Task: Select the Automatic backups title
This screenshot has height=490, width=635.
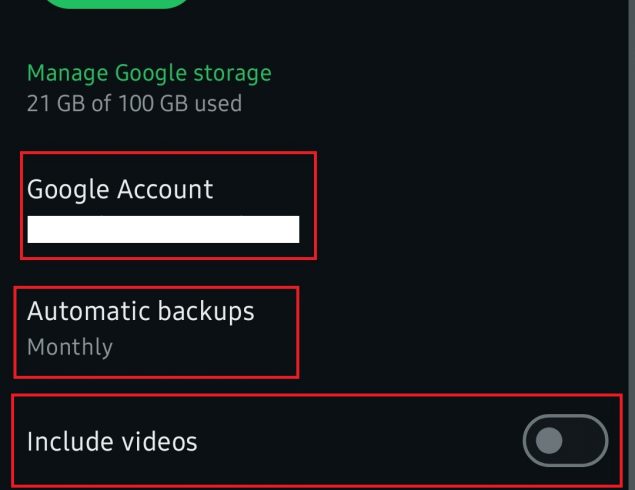Action: (141, 312)
